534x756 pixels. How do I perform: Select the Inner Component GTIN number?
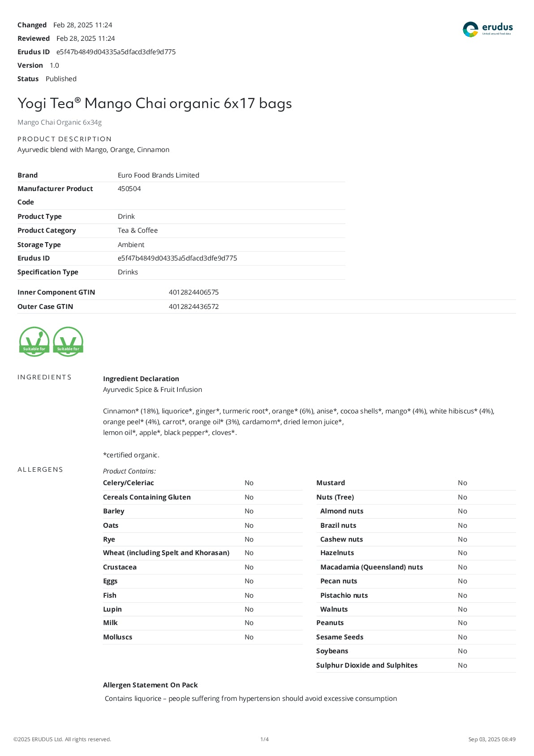pos(194,292)
